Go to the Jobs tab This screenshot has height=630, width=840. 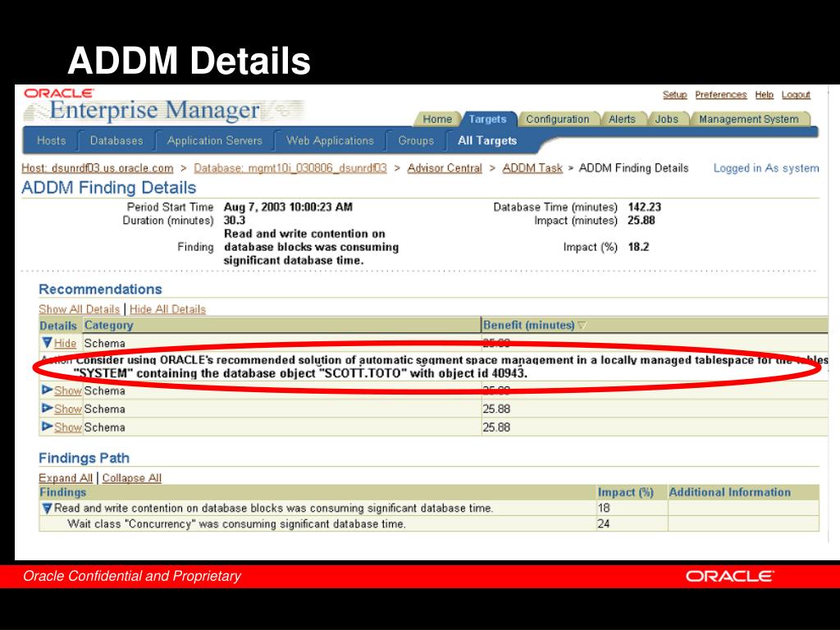[666, 119]
